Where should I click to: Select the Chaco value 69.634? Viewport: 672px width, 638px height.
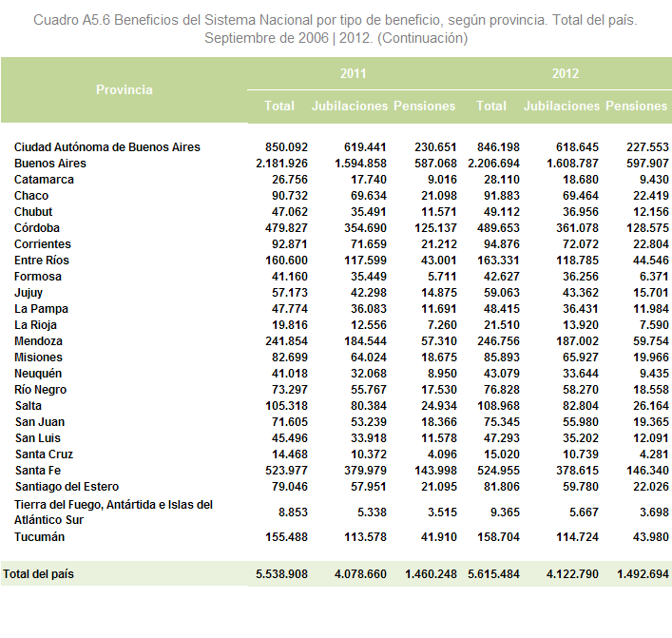click(x=369, y=196)
